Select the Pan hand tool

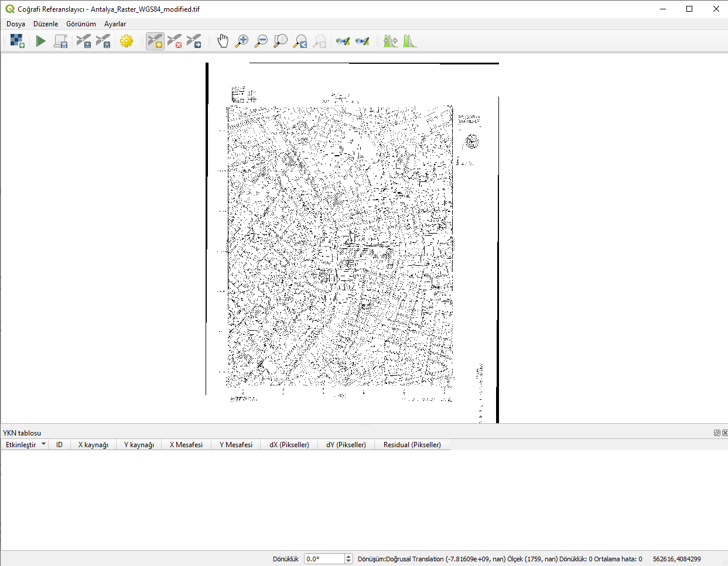[x=223, y=41]
